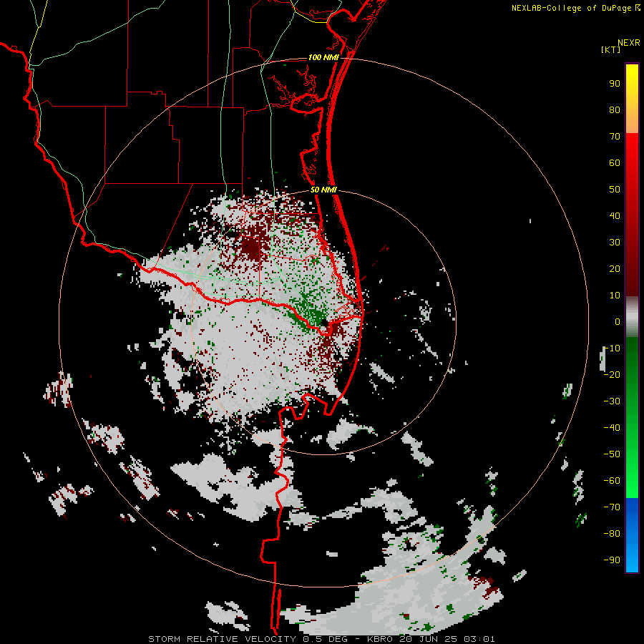Click the "KBRO" station identifier in caption
Viewport: 644px width, 644px height.
[381, 639]
